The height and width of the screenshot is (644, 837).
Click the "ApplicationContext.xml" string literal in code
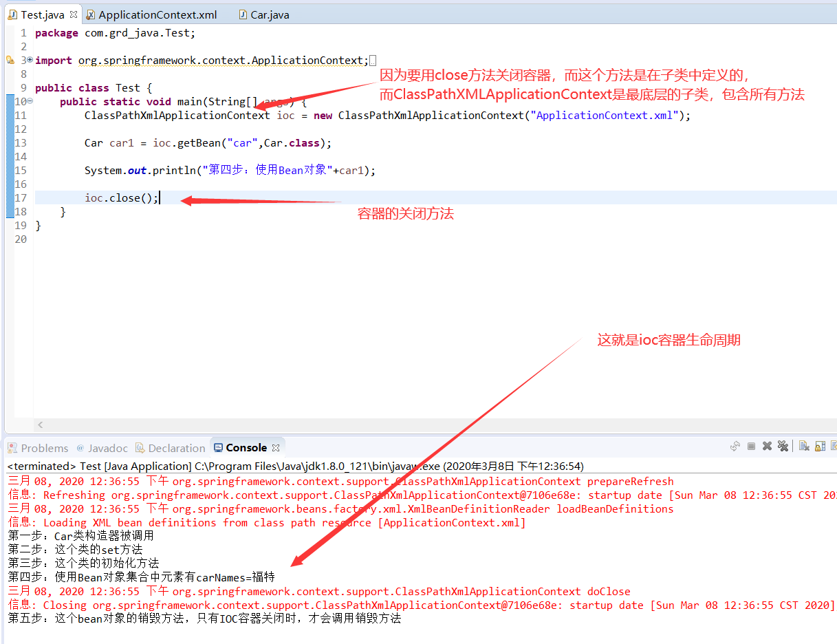pyautogui.click(x=605, y=116)
